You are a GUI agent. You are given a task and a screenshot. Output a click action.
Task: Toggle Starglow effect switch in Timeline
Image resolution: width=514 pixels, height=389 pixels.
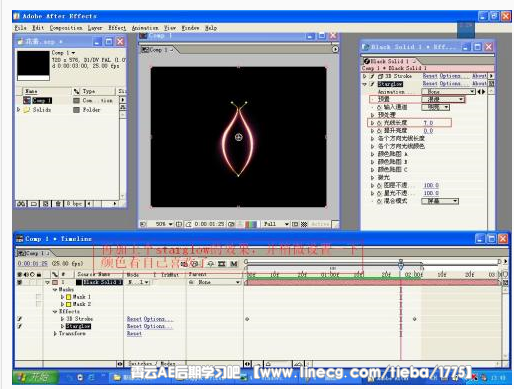coord(20,326)
